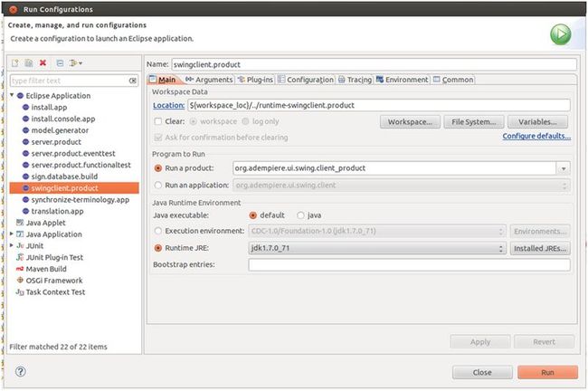Screen dimensions: 588x391
Task: Collapse all configurations icon
Action: (60, 63)
